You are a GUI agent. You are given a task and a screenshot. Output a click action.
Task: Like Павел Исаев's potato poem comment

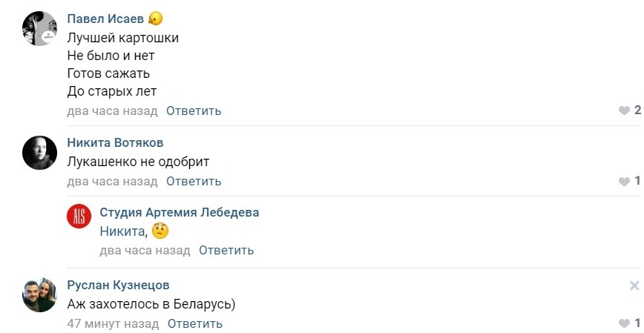click(624, 111)
